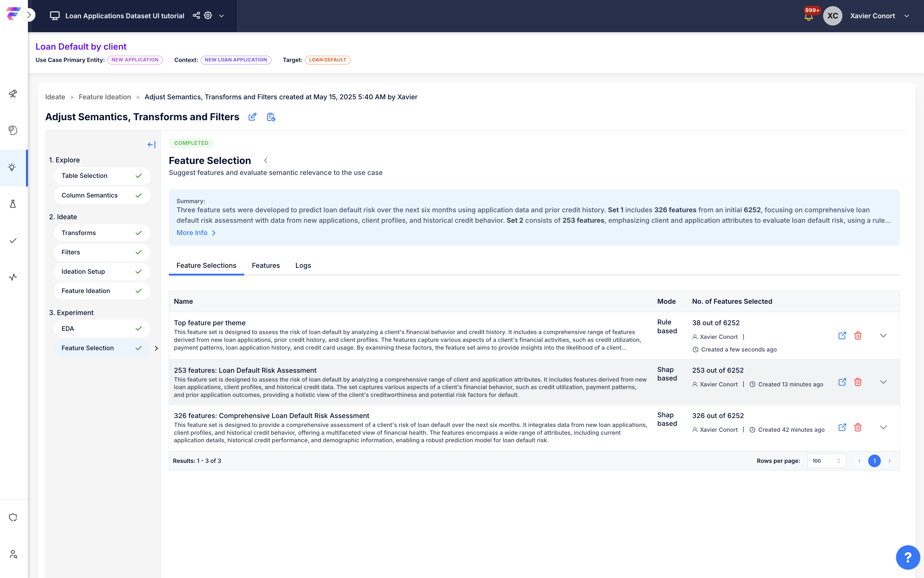This screenshot has height=578, width=924.
Task: Delete the 326 features selection
Action: click(x=858, y=427)
